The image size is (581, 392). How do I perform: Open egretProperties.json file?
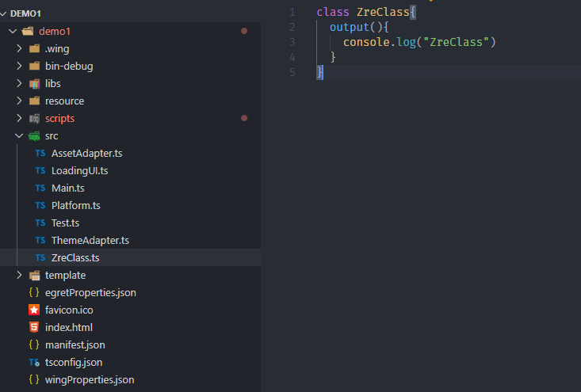tap(90, 293)
